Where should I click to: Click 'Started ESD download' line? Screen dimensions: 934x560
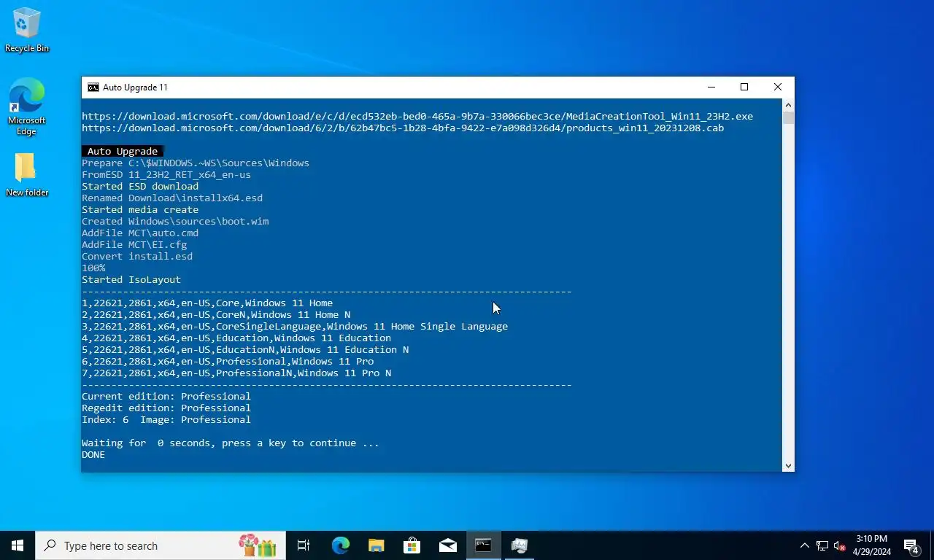point(140,186)
